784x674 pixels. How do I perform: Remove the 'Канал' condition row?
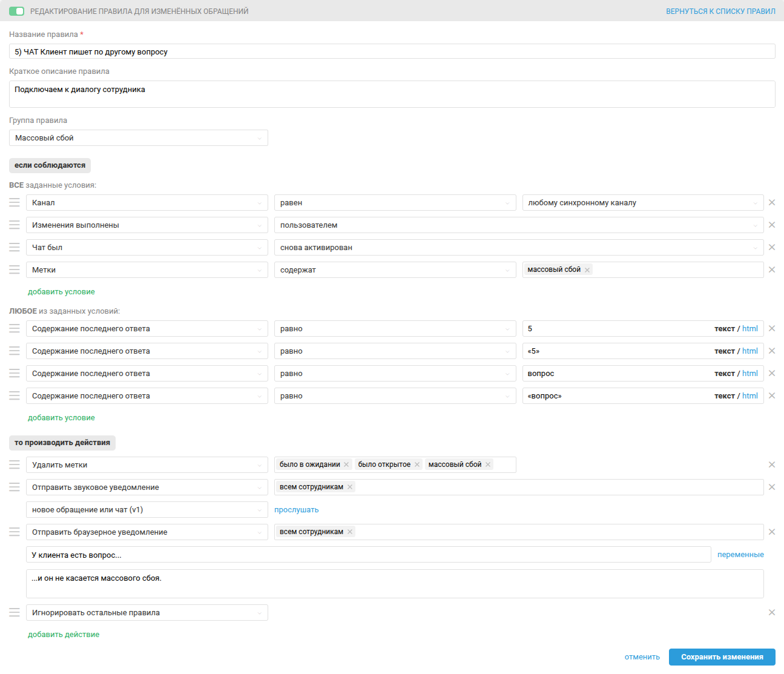click(x=772, y=203)
